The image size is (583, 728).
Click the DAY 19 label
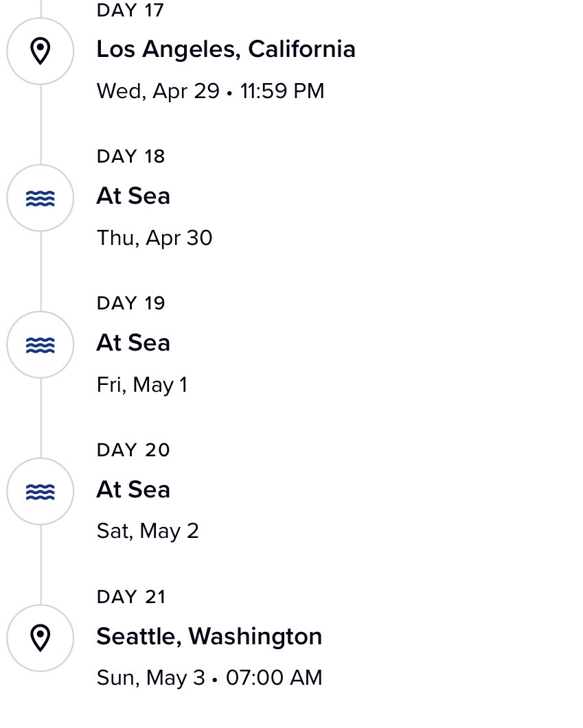point(131,303)
